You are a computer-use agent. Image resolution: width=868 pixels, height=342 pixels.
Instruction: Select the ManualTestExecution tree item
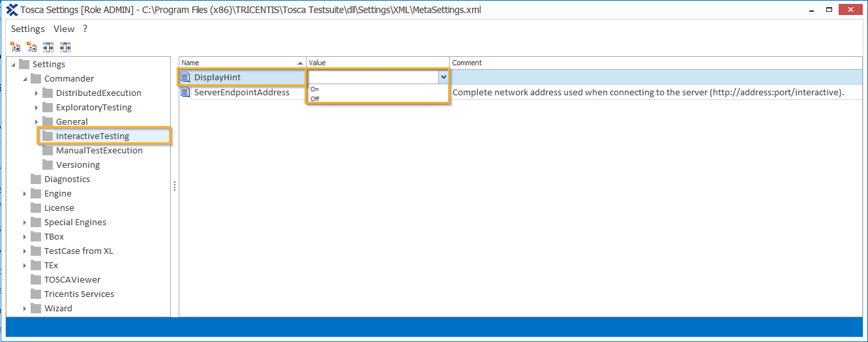click(x=99, y=150)
